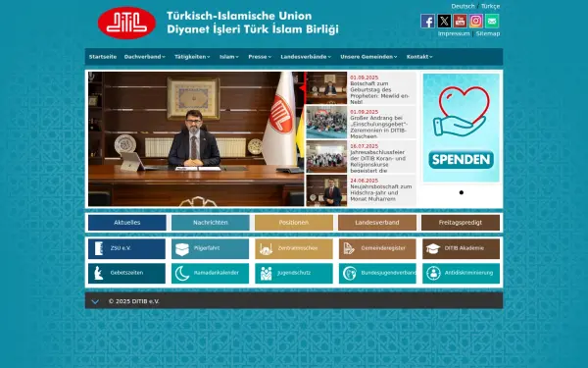Switch to the Aktuelles tab
The width and height of the screenshot is (588, 368).
[x=127, y=223]
